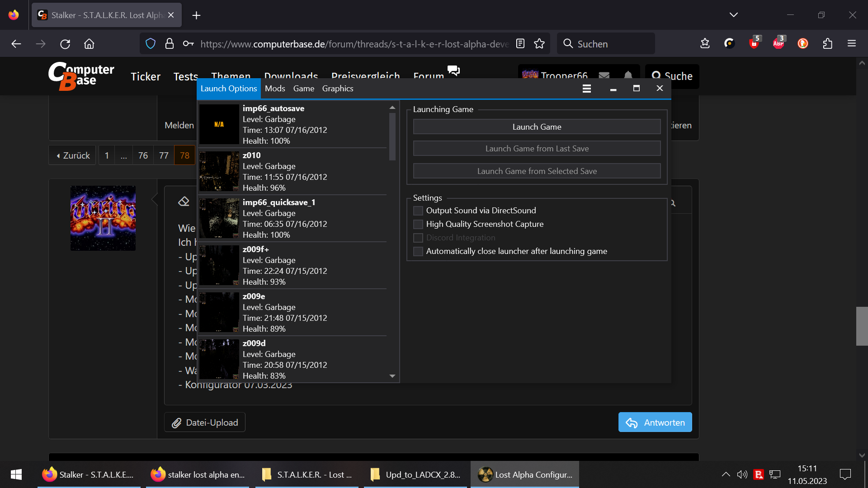Open the launcher hamburger menu icon

586,89
